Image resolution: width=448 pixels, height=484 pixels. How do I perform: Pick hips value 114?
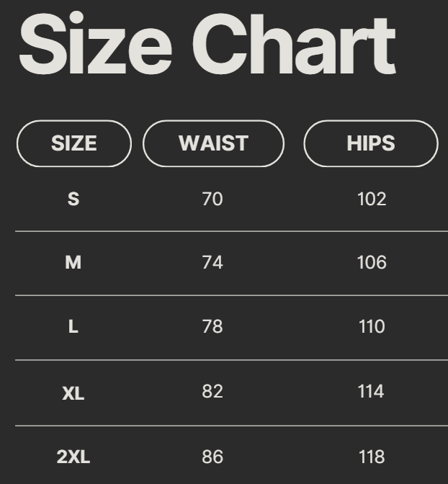point(372,392)
